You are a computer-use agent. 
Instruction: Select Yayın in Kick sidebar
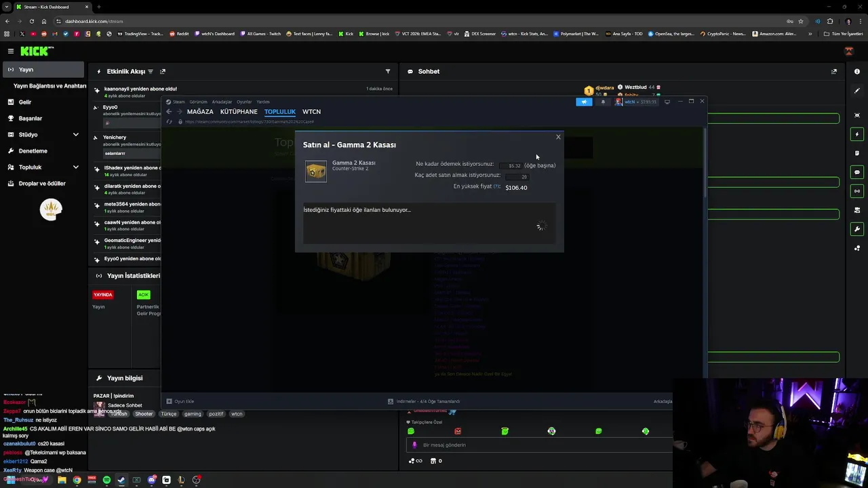(x=43, y=69)
